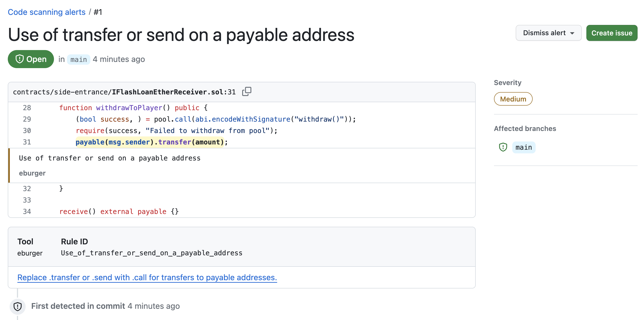Click line number 28 in code view

(27, 108)
